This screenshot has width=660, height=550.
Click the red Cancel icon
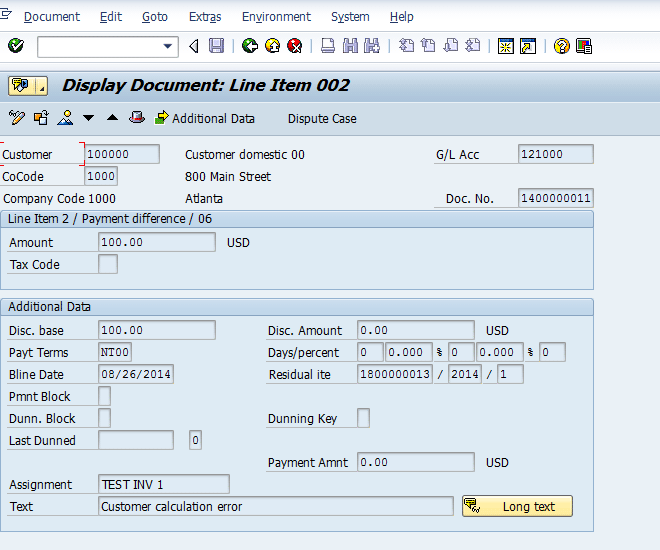pyautogui.click(x=295, y=46)
